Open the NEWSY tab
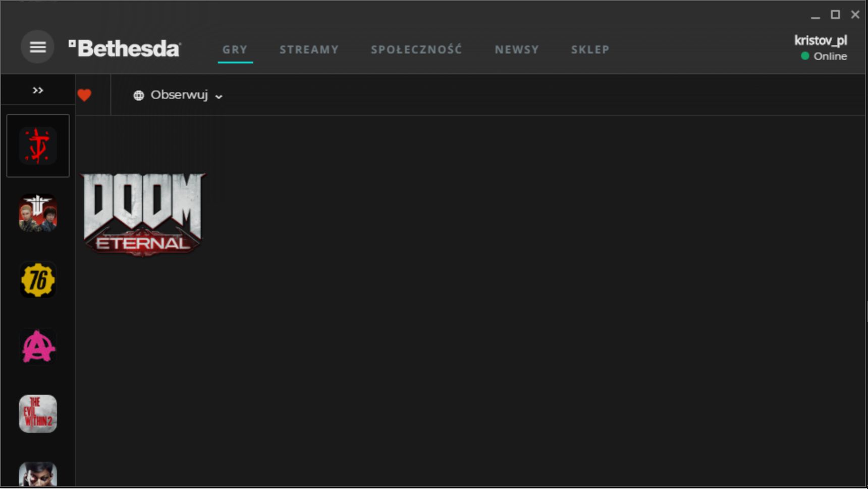Viewport: 868px width, 489px height. [517, 50]
